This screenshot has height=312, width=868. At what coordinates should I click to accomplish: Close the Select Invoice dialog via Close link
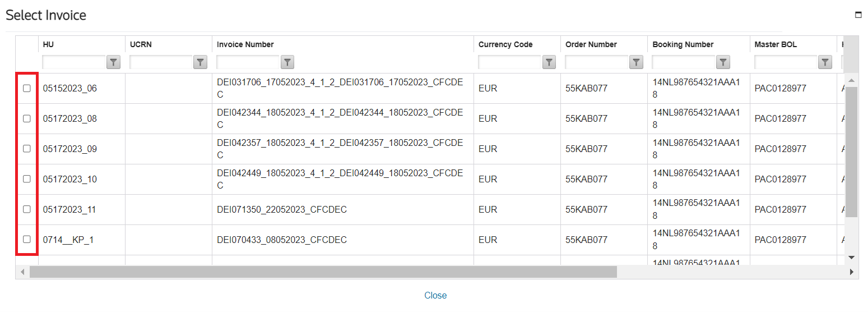point(435,295)
